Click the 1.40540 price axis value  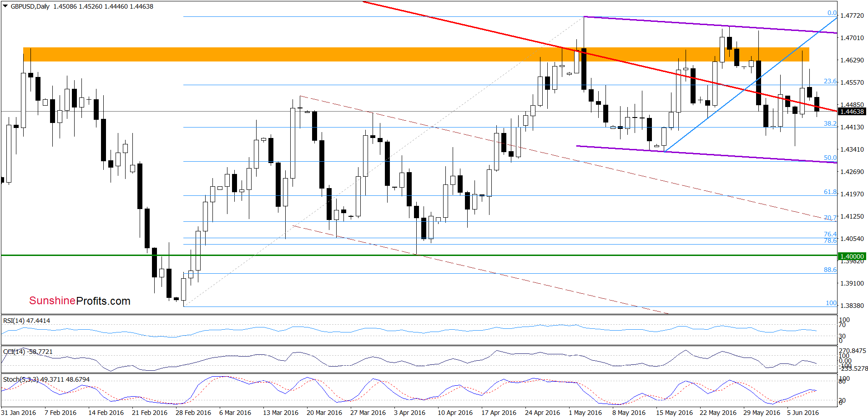pyautogui.click(x=852, y=239)
